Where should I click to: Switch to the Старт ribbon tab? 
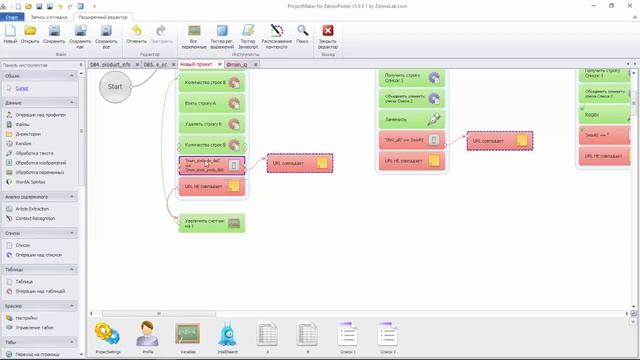12,17
